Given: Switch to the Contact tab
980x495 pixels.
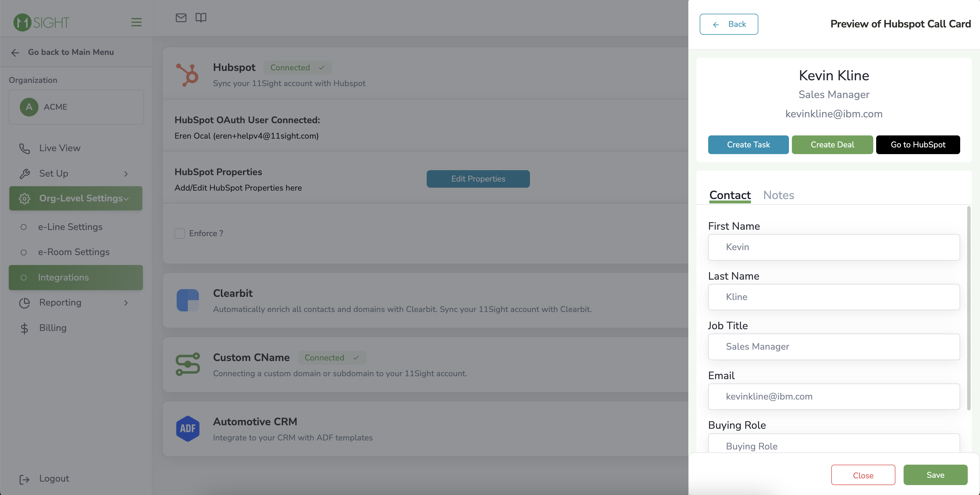Looking at the screenshot, I should (x=730, y=195).
